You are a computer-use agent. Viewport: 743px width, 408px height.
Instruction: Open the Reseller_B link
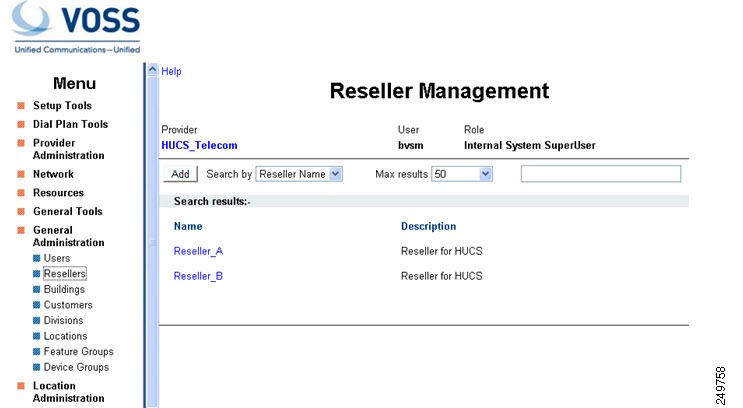click(198, 276)
